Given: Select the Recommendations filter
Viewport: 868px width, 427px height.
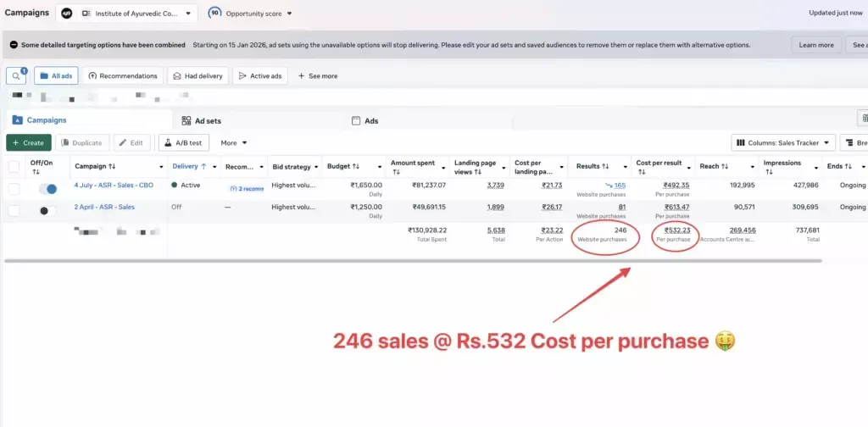Looking at the screenshot, I should coord(123,75).
